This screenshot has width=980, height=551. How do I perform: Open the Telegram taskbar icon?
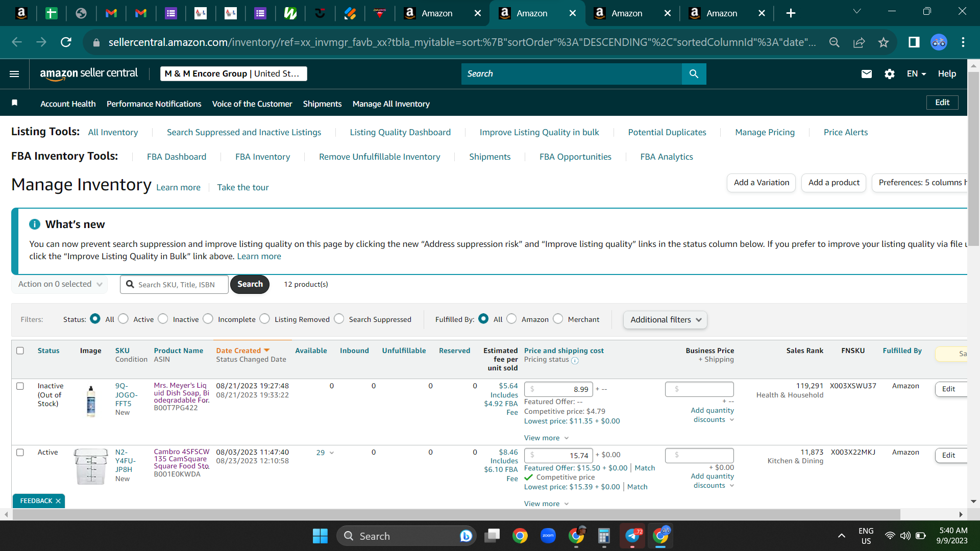pos(633,536)
